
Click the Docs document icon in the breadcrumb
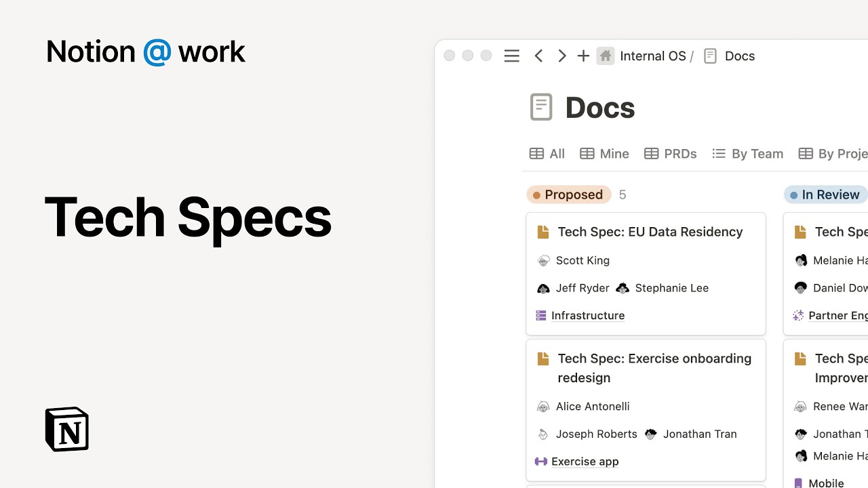(x=710, y=56)
